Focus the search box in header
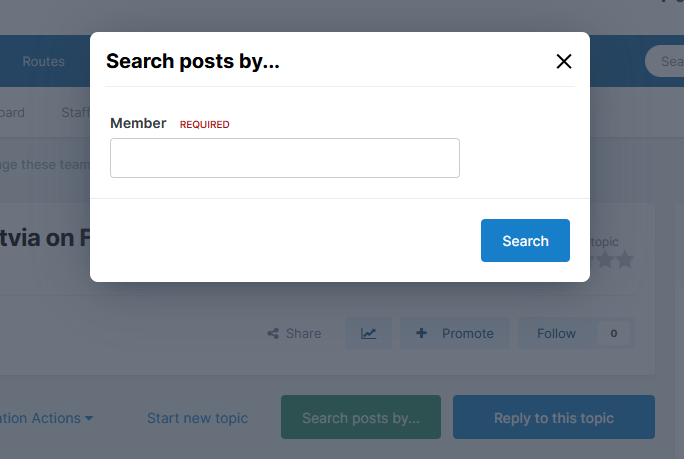Screen dimensions: 684x459 pyautogui.click(x=666, y=61)
